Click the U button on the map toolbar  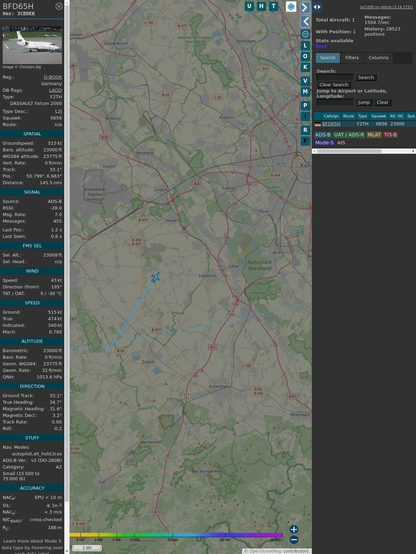(249, 6)
